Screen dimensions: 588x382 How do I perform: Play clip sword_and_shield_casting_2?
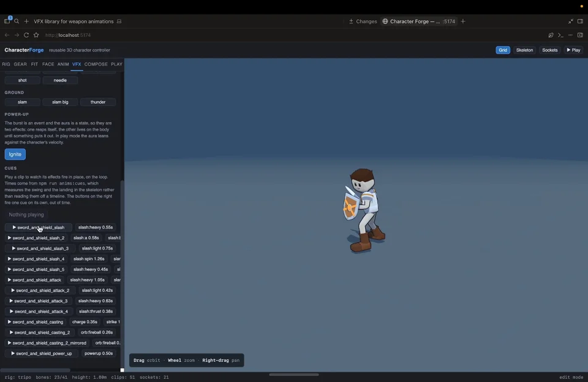40,332
